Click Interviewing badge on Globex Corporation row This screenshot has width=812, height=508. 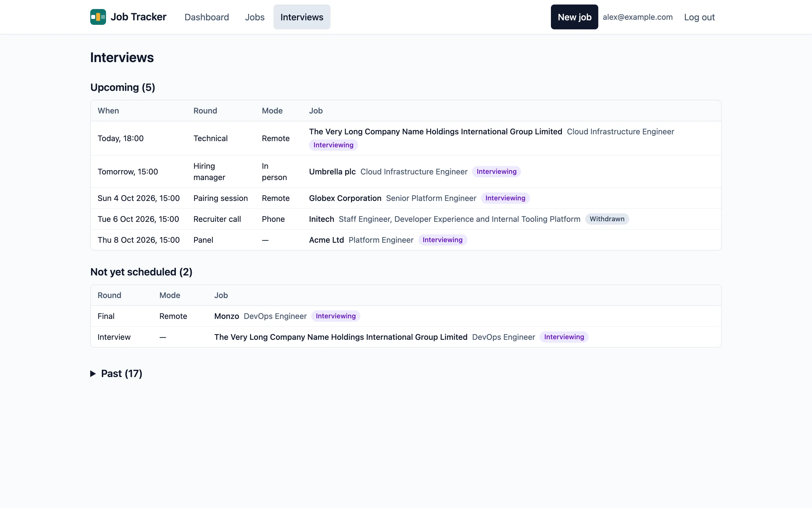coord(505,198)
